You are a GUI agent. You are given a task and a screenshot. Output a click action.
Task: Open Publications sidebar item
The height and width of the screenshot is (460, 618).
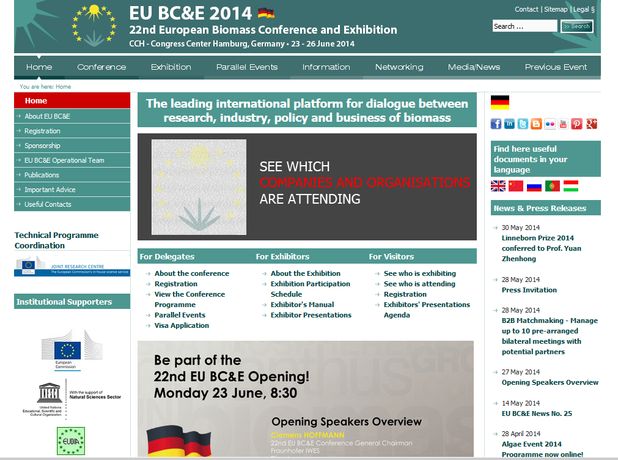point(72,175)
